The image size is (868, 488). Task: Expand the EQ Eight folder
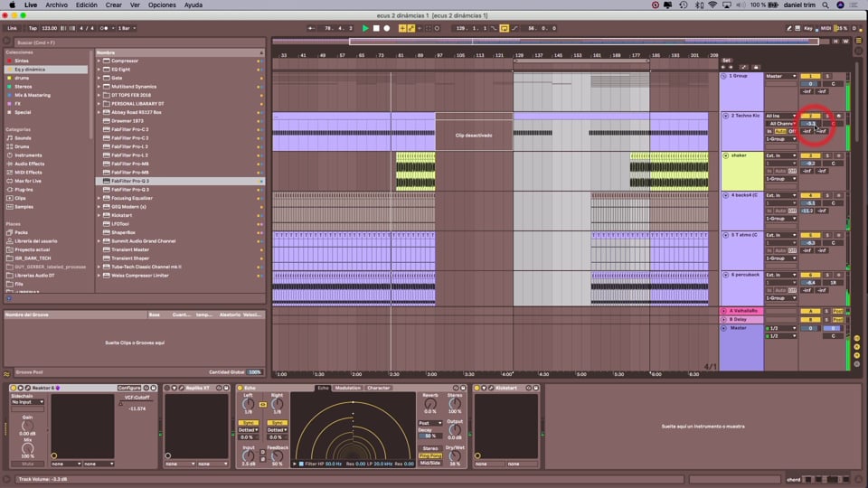point(99,70)
